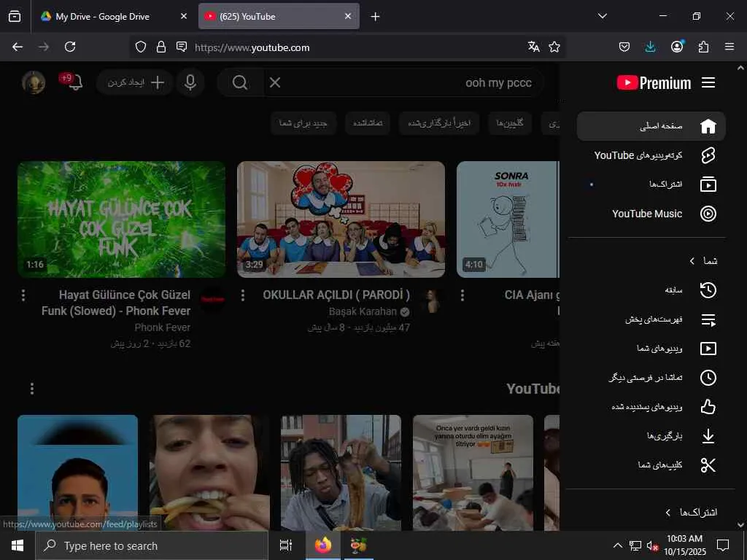Screen dimensions: 747x560
Task: Click the muted volume tray icon
Action: (652, 545)
